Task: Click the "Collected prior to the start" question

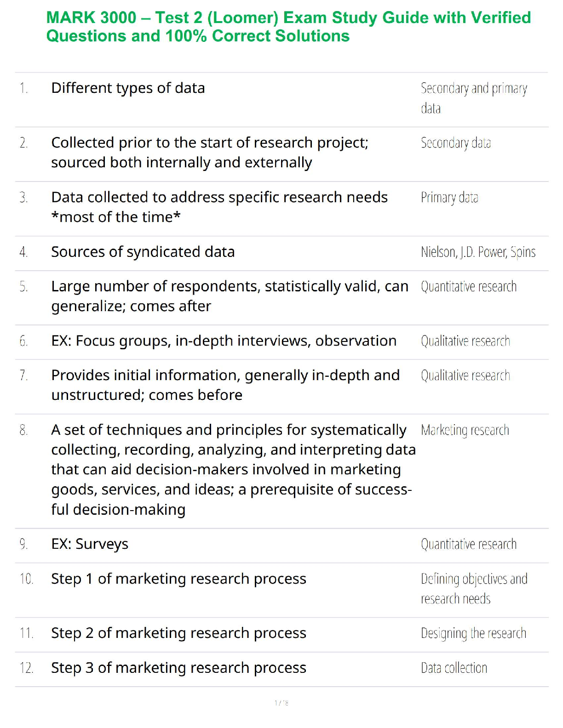Action: tap(209, 152)
